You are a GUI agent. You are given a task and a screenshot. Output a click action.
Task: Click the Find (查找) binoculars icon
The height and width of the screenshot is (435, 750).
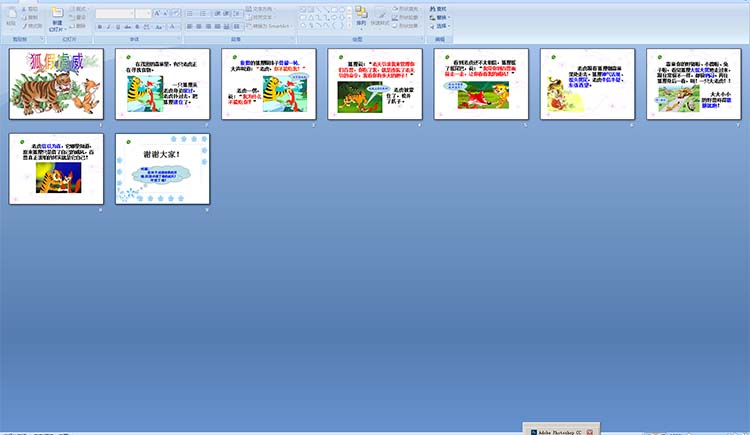[x=432, y=9]
